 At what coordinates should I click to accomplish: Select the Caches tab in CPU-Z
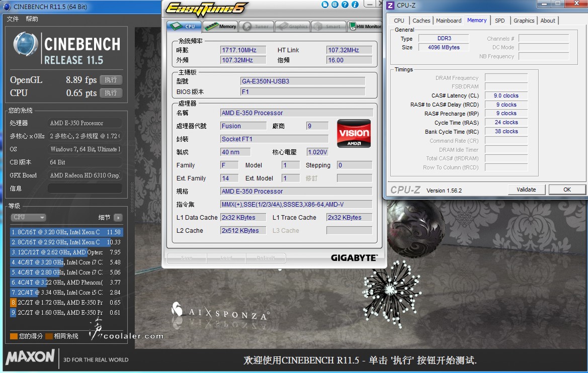(421, 21)
